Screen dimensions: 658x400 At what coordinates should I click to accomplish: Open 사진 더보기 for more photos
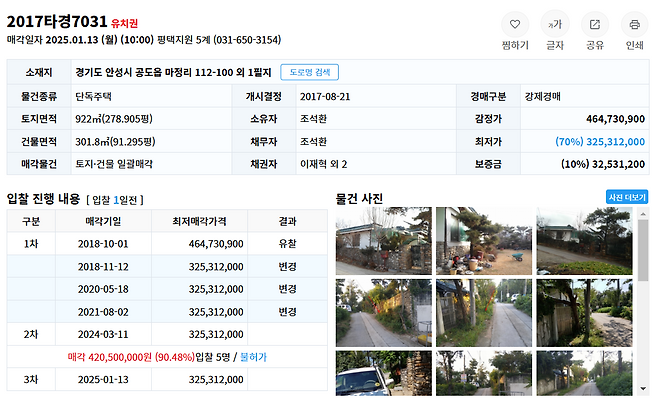(627, 197)
